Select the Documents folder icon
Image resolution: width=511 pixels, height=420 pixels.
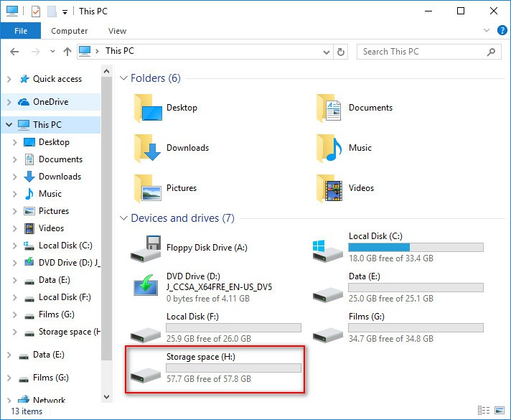tap(329, 108)
